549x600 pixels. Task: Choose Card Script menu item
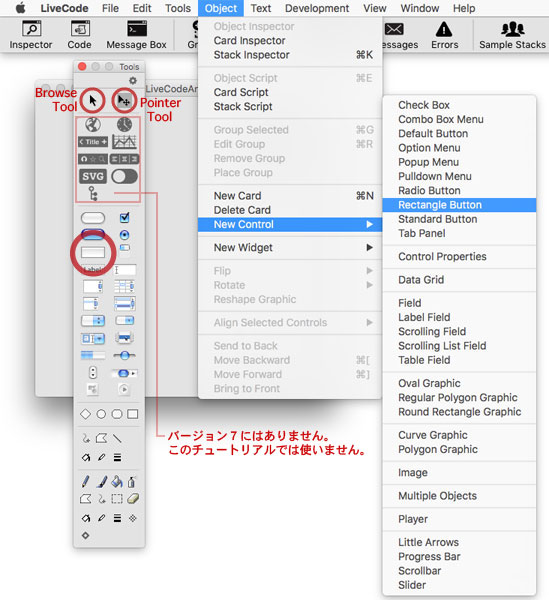[x=290, y=92]
